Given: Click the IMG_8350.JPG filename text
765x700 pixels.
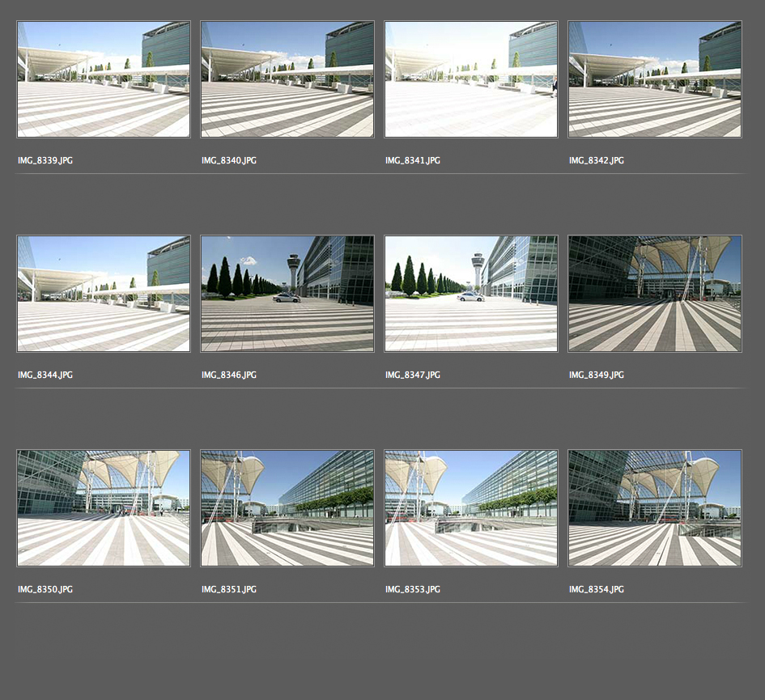Looking at the screenshot, I should pyautogui.click(x=45, y=590).
